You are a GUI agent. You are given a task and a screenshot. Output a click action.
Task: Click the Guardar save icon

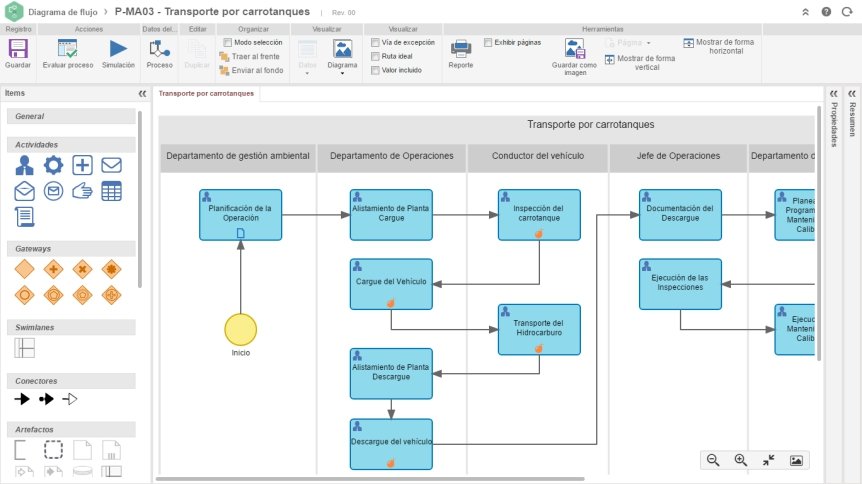coord(18,49)
